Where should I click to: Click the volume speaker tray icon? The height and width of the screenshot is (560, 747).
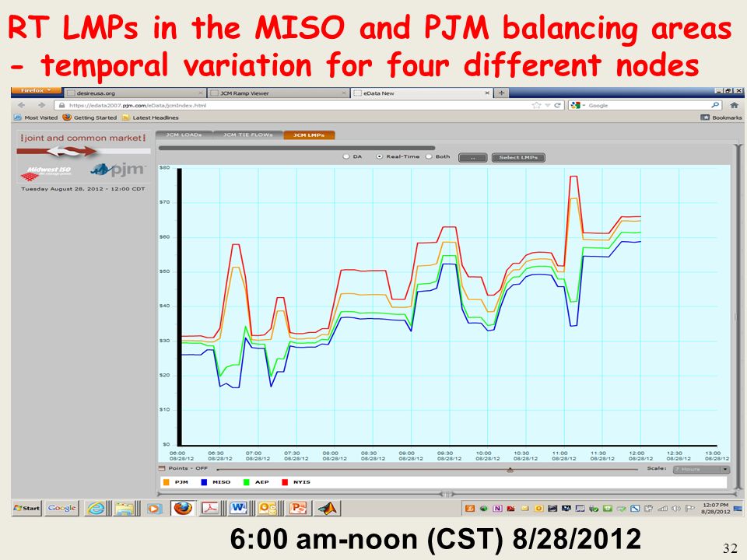click(675, 509)
